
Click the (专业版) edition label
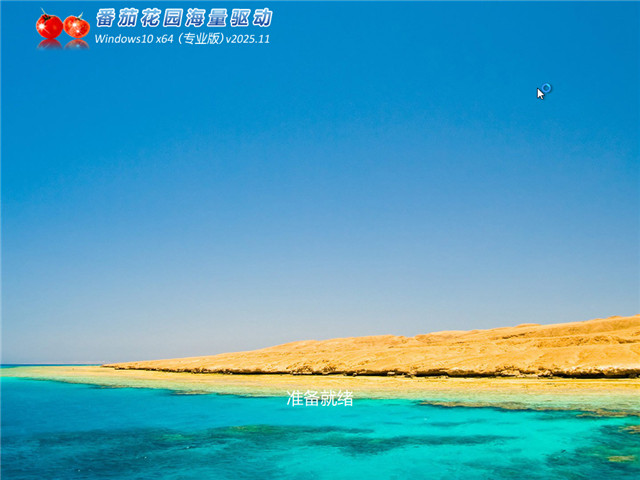click(x=199, y=39)
